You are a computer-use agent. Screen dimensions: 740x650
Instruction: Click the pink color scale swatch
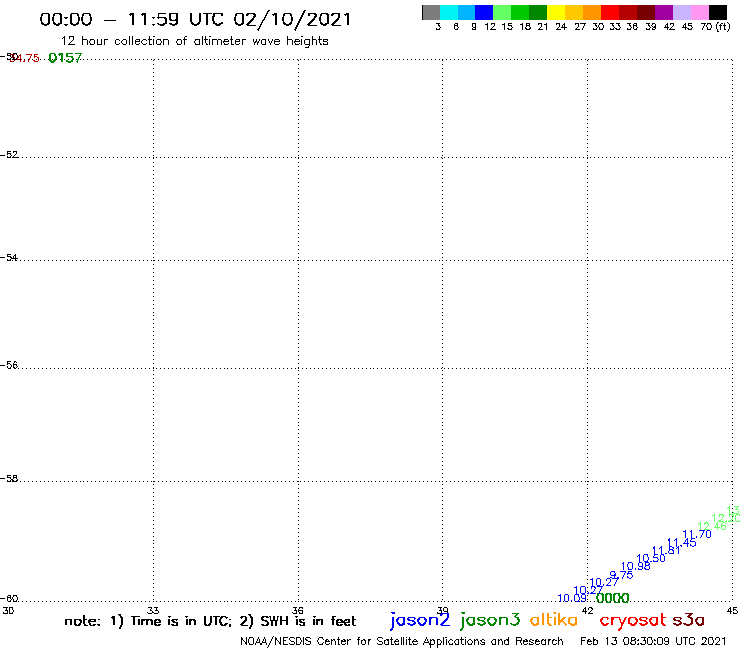[700, 12]
